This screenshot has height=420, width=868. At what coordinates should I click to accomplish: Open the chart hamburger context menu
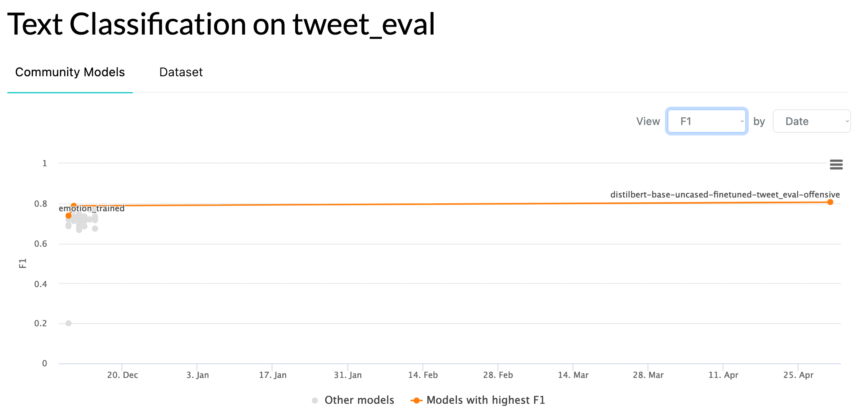pos(836,165)
